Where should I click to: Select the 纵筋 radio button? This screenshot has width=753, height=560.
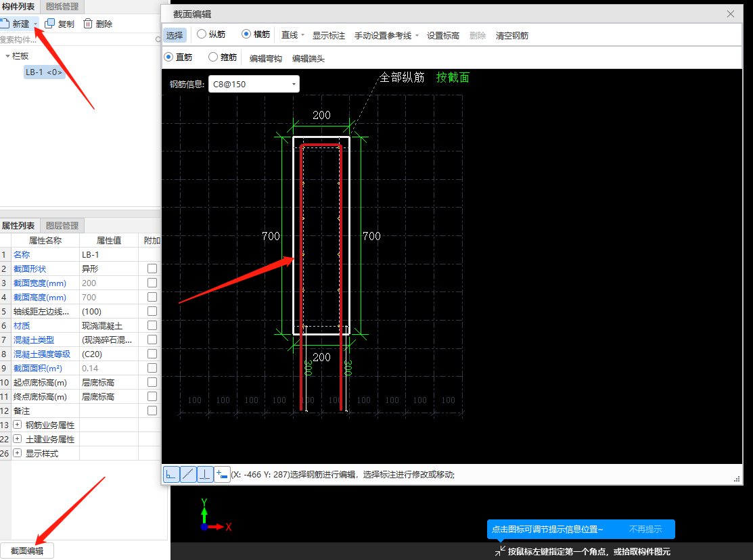pos(202,34)
